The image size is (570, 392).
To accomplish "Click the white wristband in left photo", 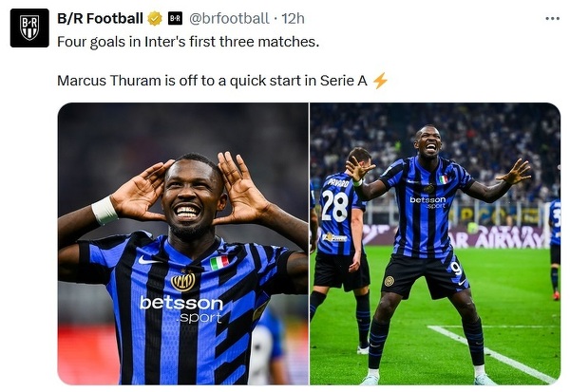I will click(x=104, y=210).
